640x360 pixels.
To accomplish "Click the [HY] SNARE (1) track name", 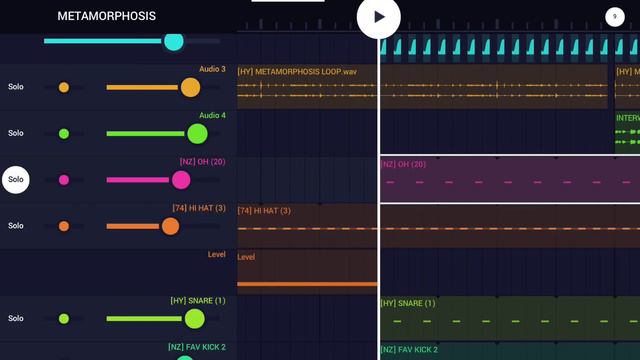I will [198, 301].
